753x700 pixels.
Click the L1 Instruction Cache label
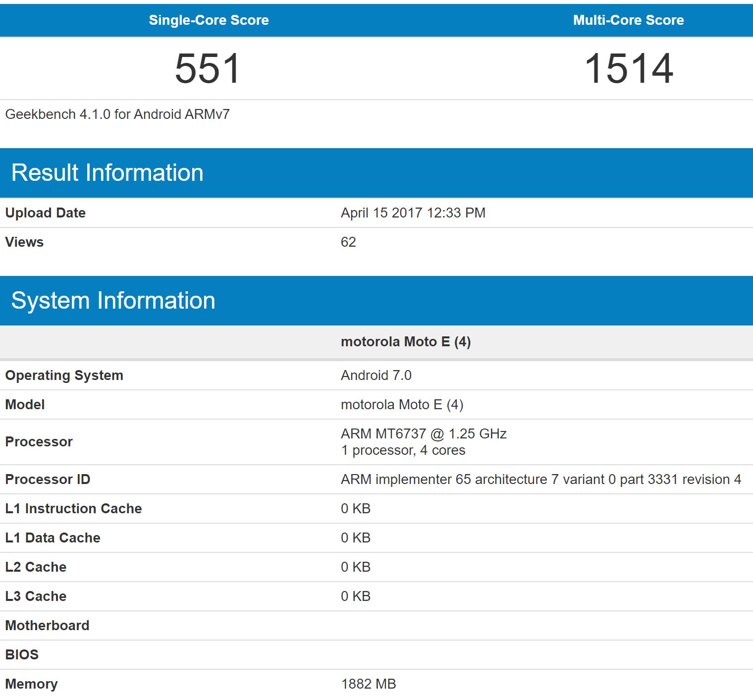pos(73,509)
